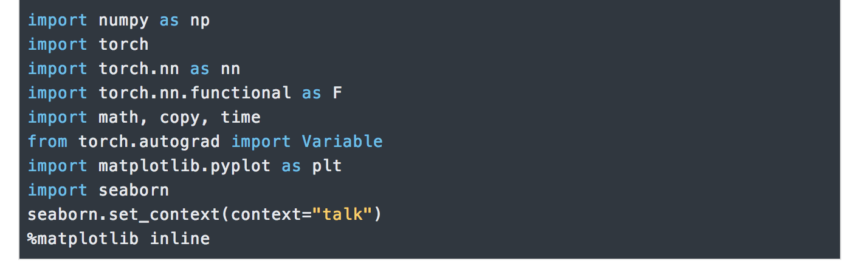
Task: Click the word "time" in the imports
Action: click(x=240, y=118)
